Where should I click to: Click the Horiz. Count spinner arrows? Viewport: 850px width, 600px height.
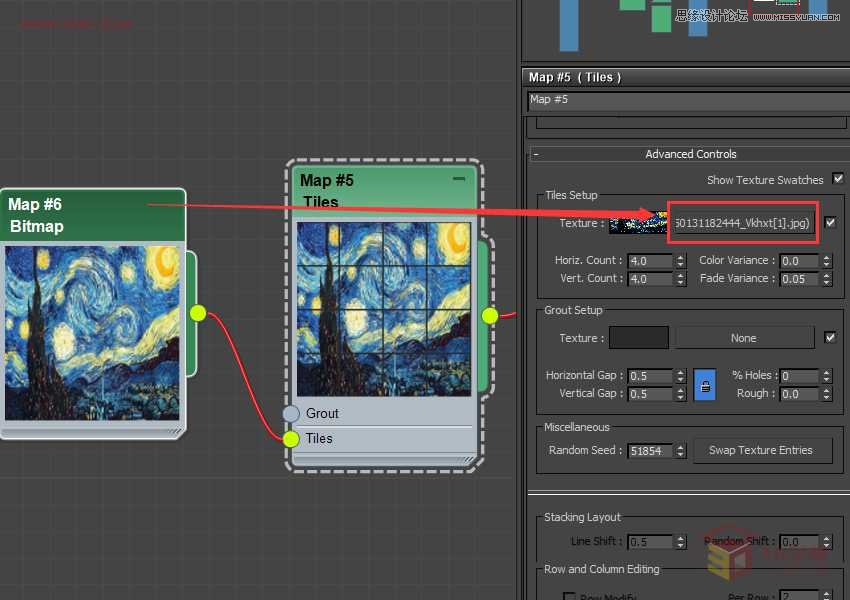681,261
